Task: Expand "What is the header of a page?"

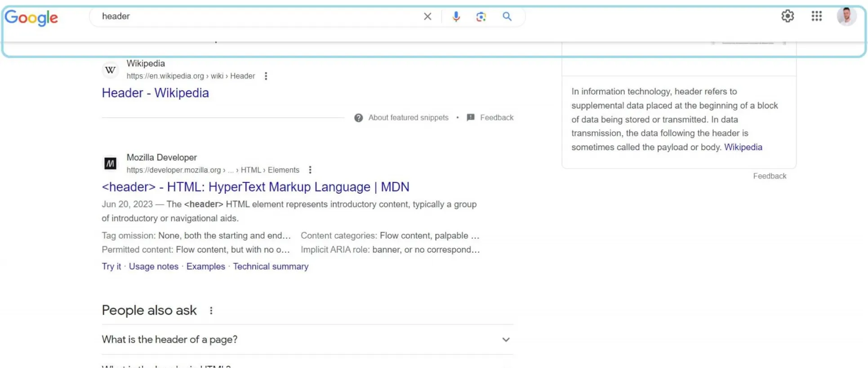Action: [307, 339]
